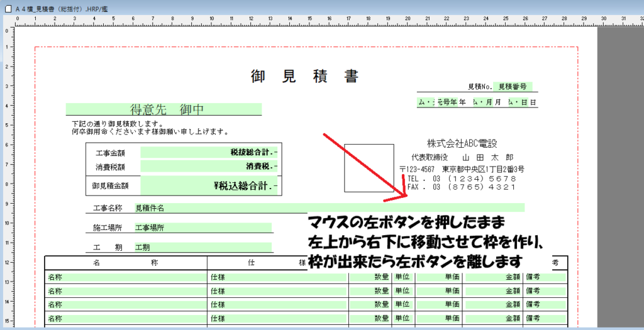Select the TEL phone number line
Viewport: 644px width, 330px height.
coord(462,179)
